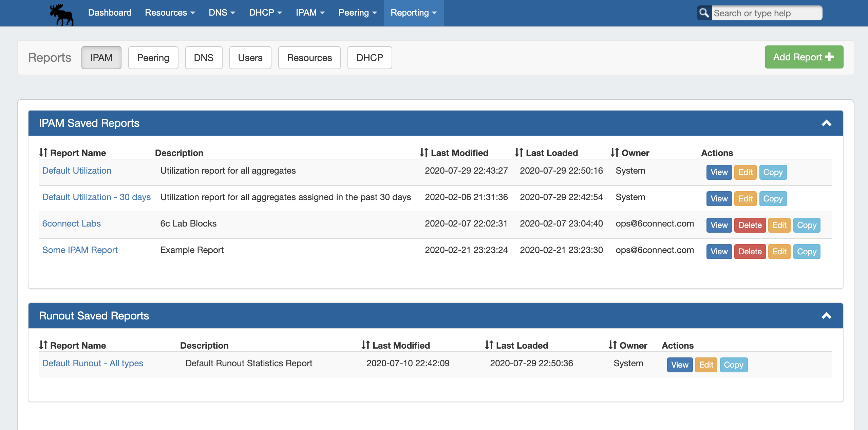Switch to the DNS reports tab
The width and height of the screenshot is (868, 430).
(204, 58)
